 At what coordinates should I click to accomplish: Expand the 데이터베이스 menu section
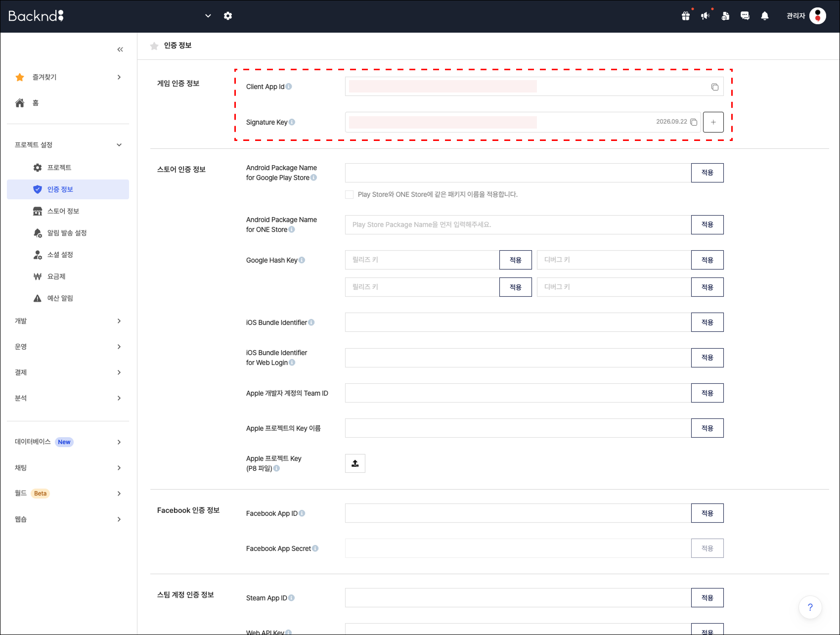coord(119,442)
